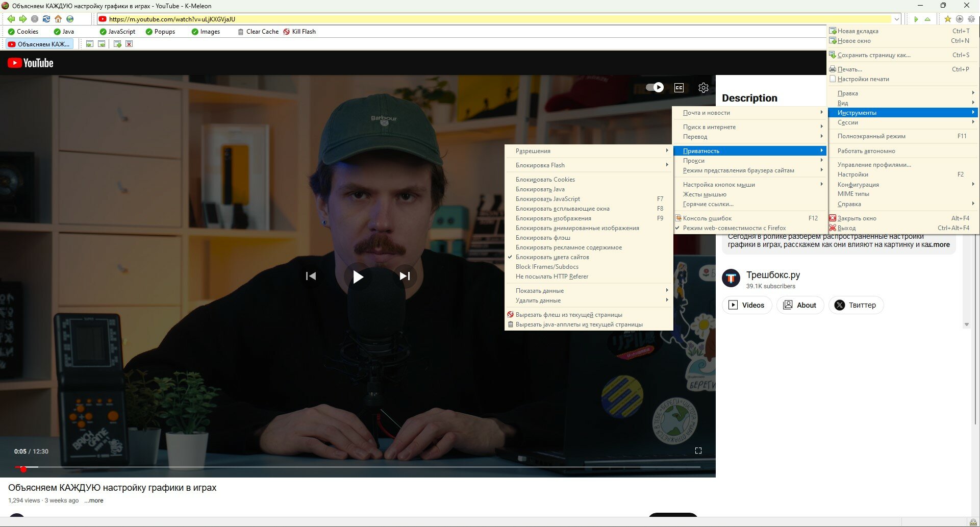This screenshot has height=527, width=980.
Task: Open the video settings gear
Action: pyautogui.click(x=703, y=88)
